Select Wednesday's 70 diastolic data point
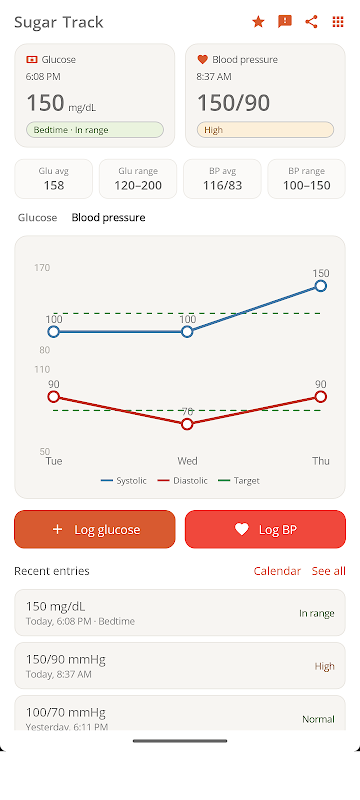 click(x=187, y=424)
